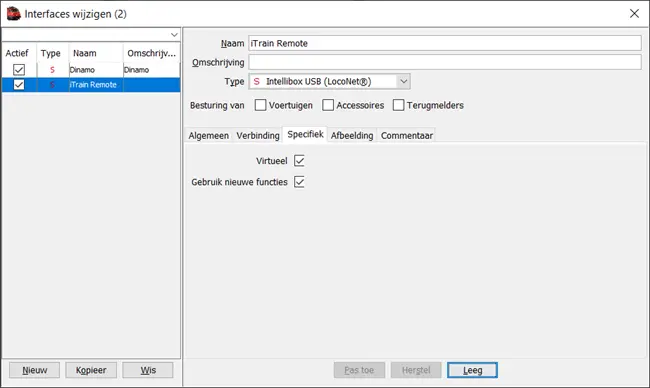Screen dimensions: 650x388
Task: Click the S type icon in iTrain Remote row
Action: click(52, 85)
